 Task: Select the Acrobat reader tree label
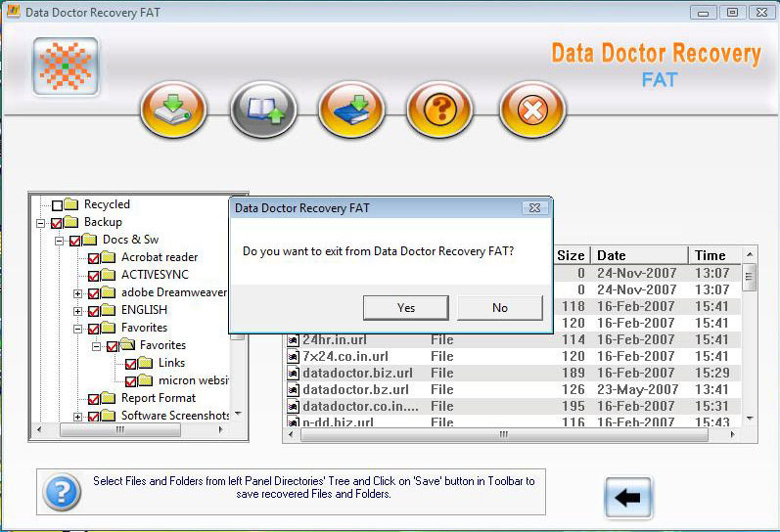pos(160,257)
